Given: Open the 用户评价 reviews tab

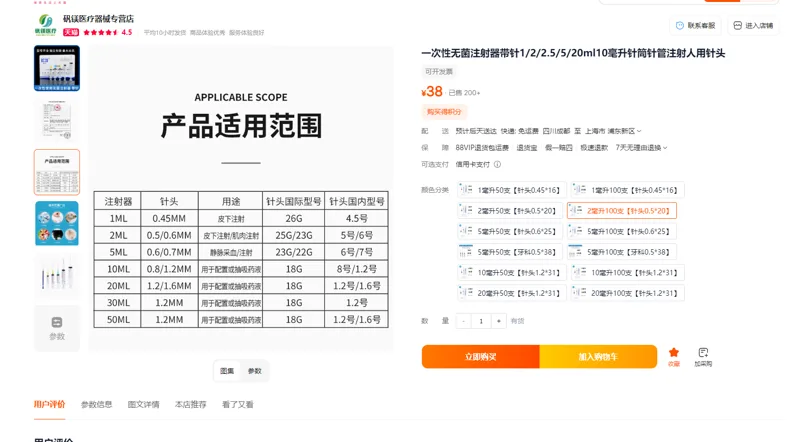Looking at the screenshot, I should (49, 404).
